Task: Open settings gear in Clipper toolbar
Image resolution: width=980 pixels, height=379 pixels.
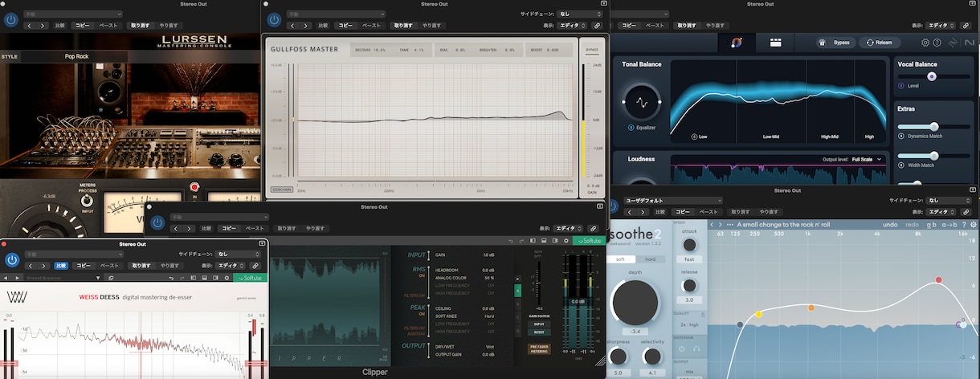Action: [x=567, y=240]
